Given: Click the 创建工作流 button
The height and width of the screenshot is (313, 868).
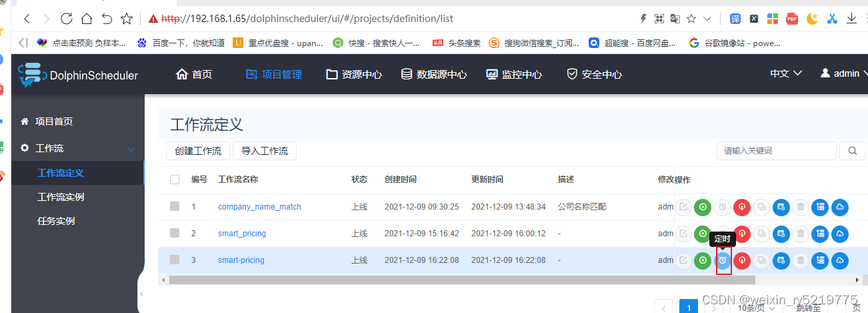Looking at the screenshot, I should tap(198, 151).
